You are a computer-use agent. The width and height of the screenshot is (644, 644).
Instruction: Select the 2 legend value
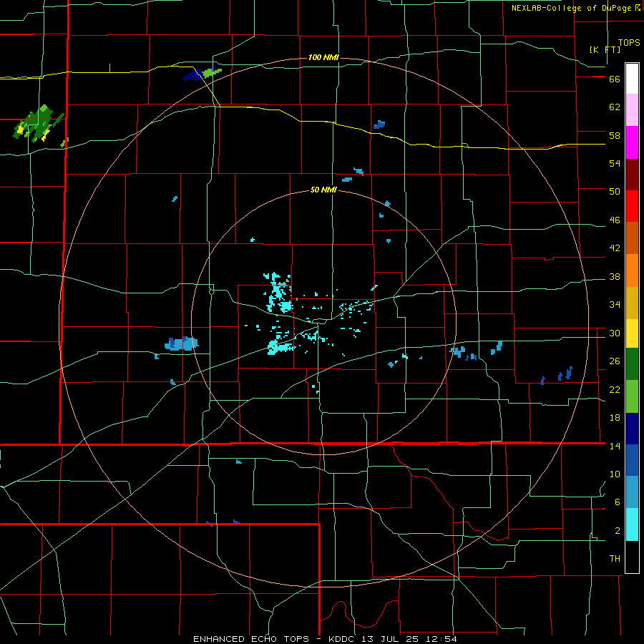tap(618, 531)
